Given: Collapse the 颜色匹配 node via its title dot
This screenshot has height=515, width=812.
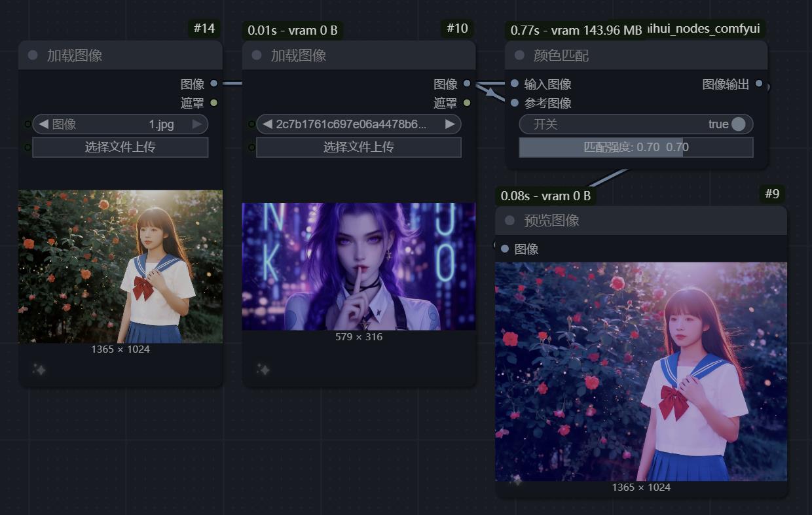Looking at the screenshot, I should 519,56.
